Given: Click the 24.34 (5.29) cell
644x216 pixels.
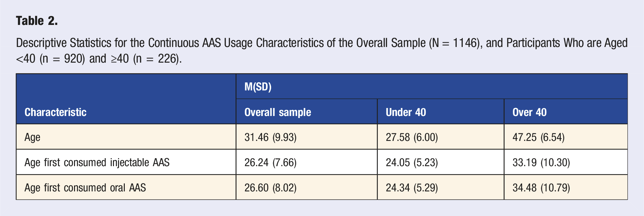Looking at the screenshot, I should tap(441, 188).
